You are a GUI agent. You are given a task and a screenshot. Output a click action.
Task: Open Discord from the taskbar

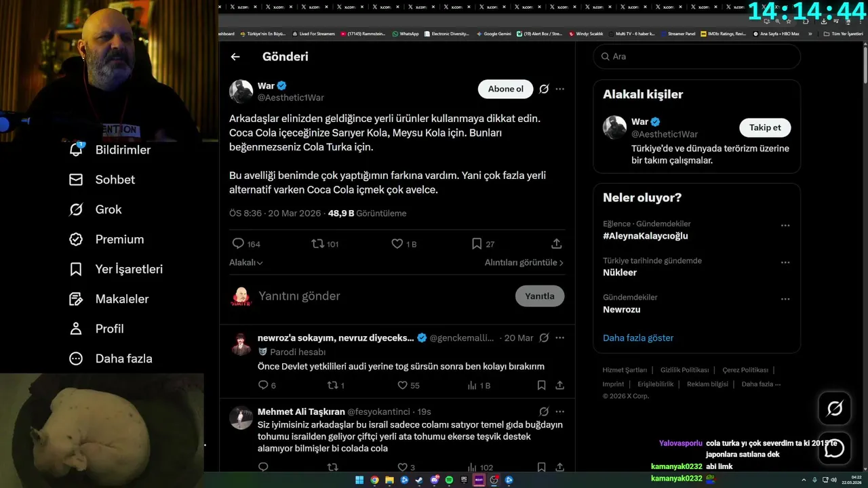pos(434,480)
